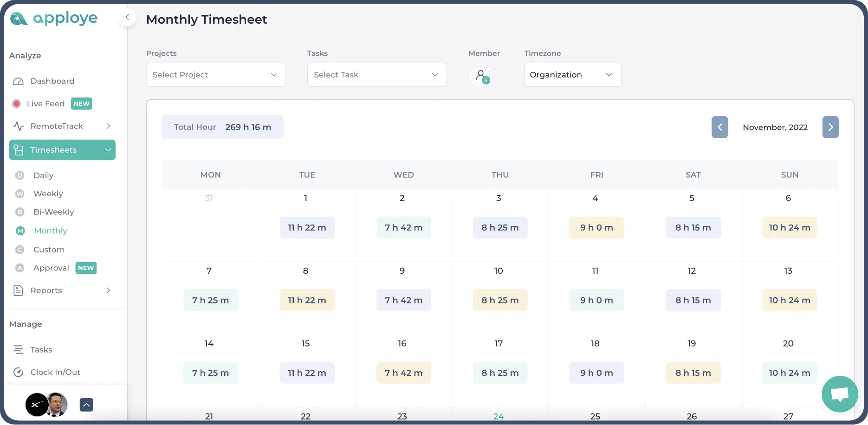This screenshot has height=425, width=868.
Task: Open Clock In/Out settings
Action: (18, 372)
